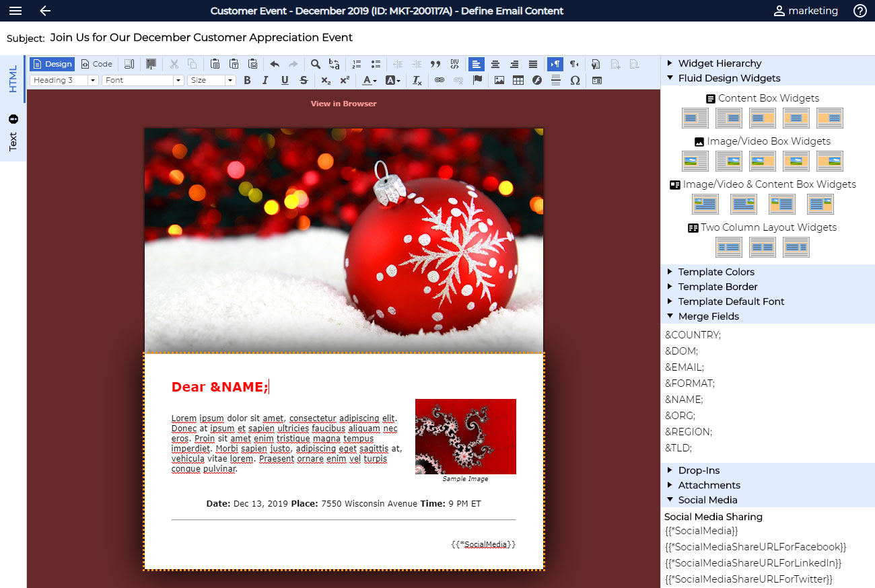Right-align the text
The height and width of the screenshot is (588, 875).
pyautogui.click(x=514, y=64)
